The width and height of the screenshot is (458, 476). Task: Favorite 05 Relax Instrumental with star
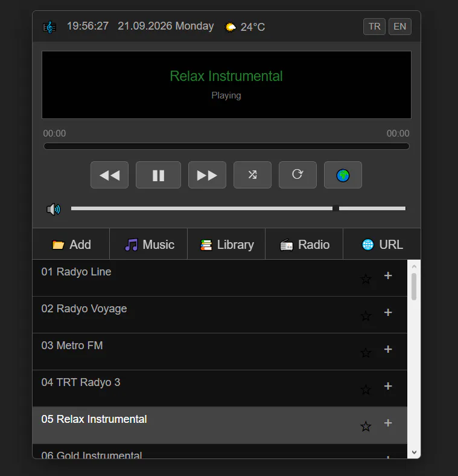pos(366,426)
